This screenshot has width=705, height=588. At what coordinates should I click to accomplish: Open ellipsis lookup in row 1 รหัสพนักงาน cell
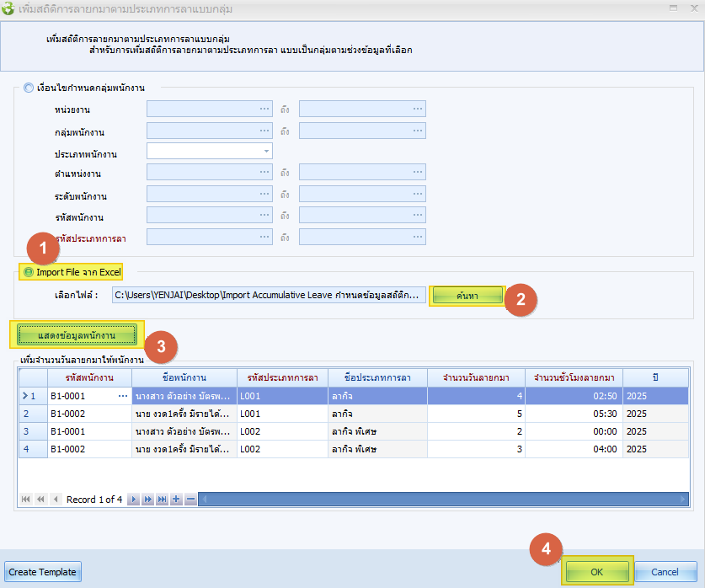[x=123, y=396]
